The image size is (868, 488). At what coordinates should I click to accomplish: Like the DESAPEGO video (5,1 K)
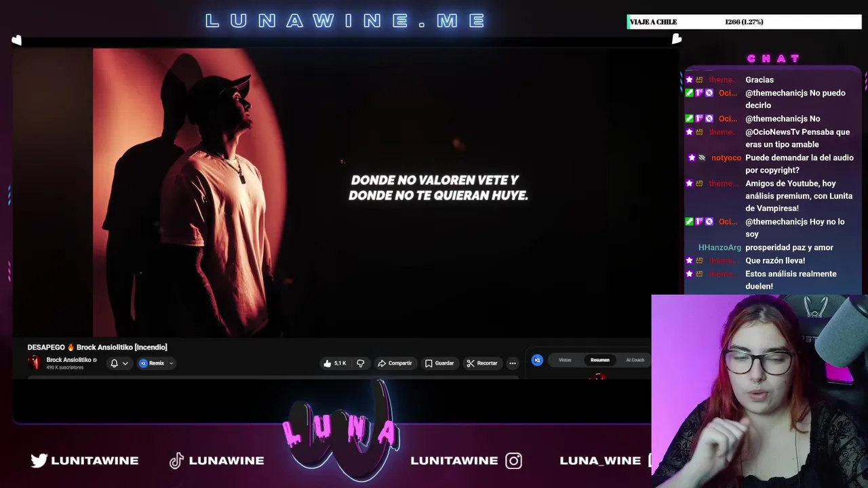click(335, 363)
